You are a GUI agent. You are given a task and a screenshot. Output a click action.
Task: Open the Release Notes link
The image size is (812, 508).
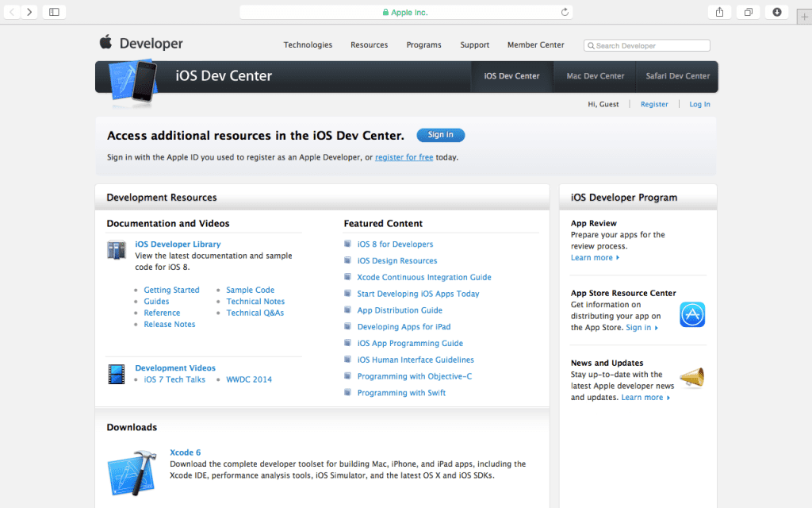(x=170, y=324)
